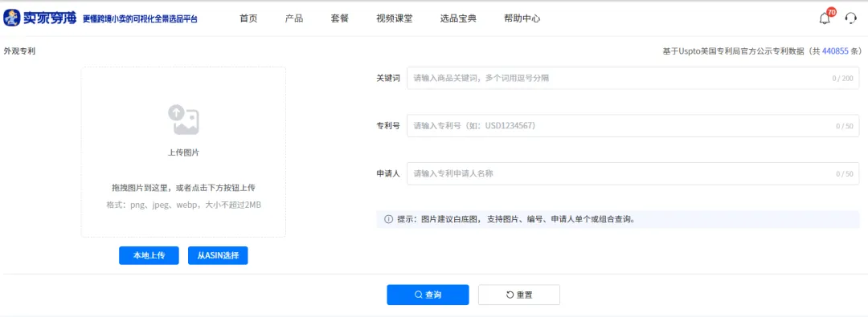Click the 从ASIN选择 button
This screenshot has height=317, width=868.
point(218,255)
